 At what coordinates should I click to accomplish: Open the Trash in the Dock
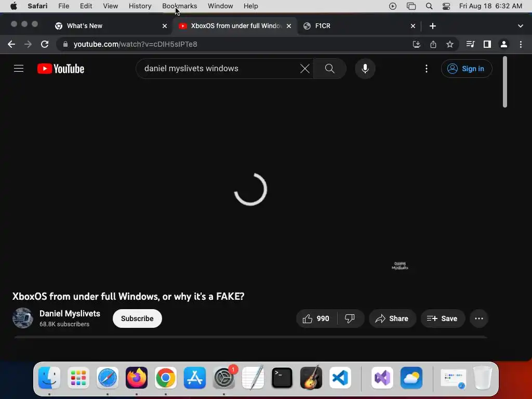pyautogui.click(x=483, y=378)
